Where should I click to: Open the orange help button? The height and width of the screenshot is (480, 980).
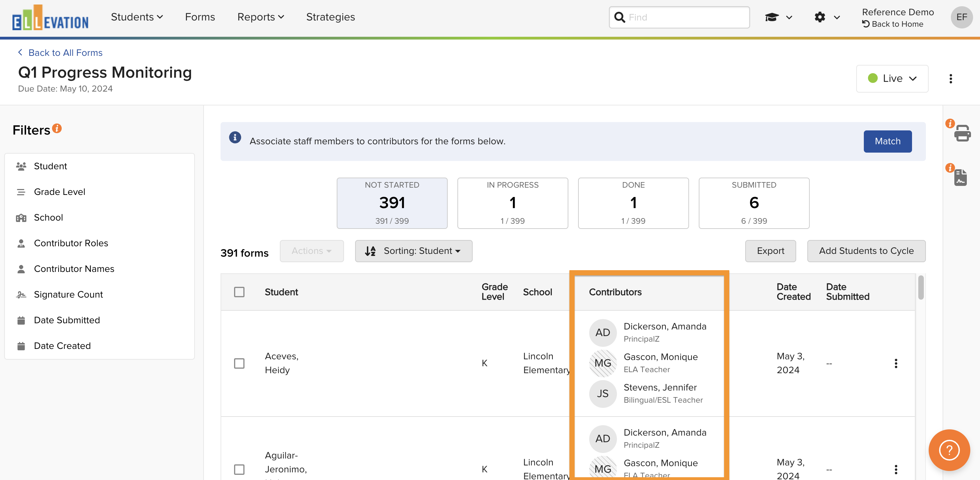(x=949, y=450)
